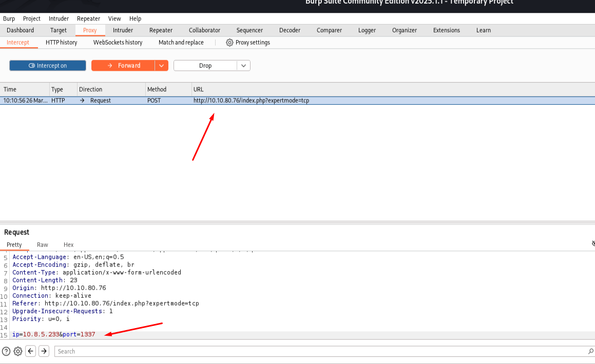
Task: Switch to the Dashboard tab
Action: click(20, 30)
